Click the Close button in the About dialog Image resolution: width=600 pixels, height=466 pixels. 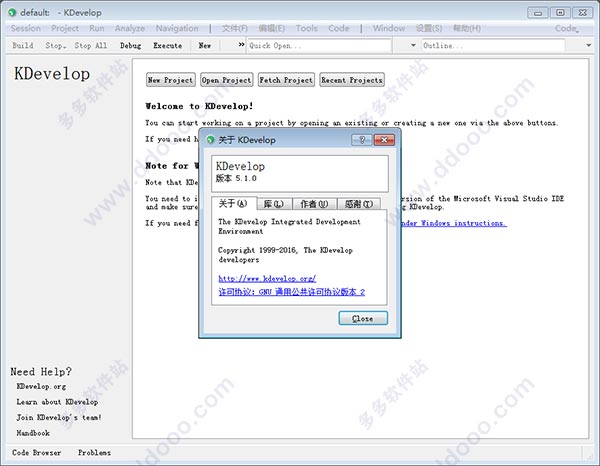[x=363, y=318]
